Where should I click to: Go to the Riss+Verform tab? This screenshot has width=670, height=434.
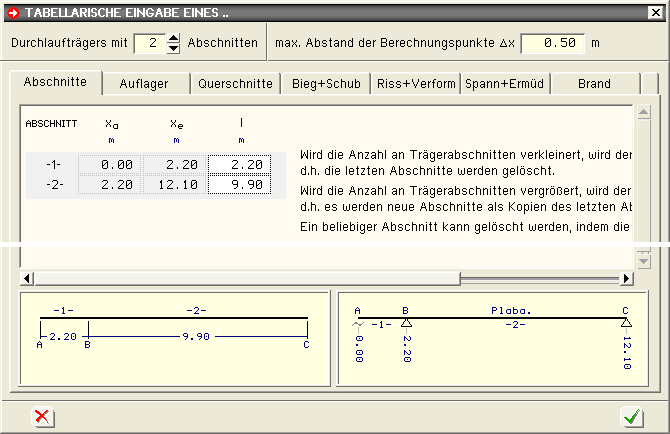[415, 84]
